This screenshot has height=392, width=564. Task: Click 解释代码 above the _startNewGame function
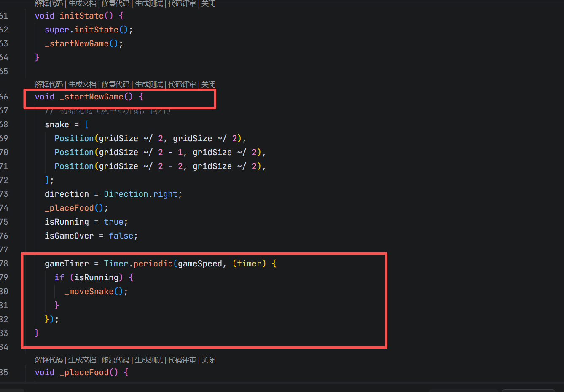click(49, 84)
